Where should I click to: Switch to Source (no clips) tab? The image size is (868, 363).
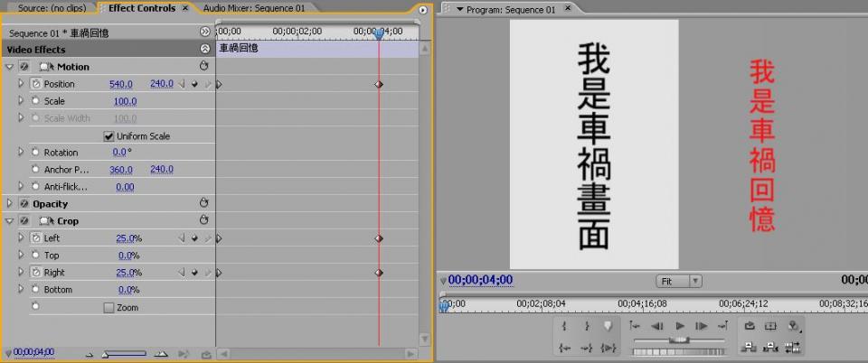51,8
